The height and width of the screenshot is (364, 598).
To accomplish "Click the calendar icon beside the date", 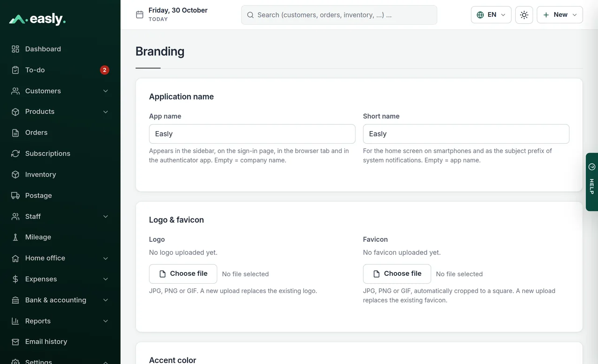I will pyautogui.click(x=140, y=14).
